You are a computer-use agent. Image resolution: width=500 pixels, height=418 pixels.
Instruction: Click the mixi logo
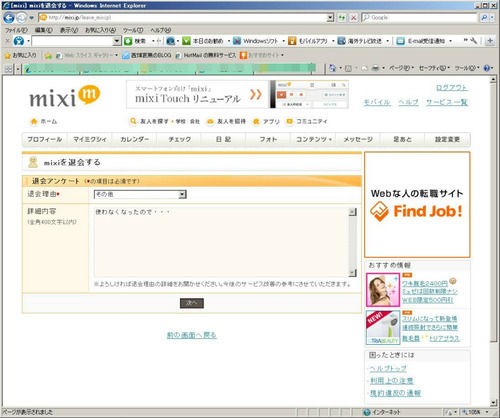pos(65,96)
